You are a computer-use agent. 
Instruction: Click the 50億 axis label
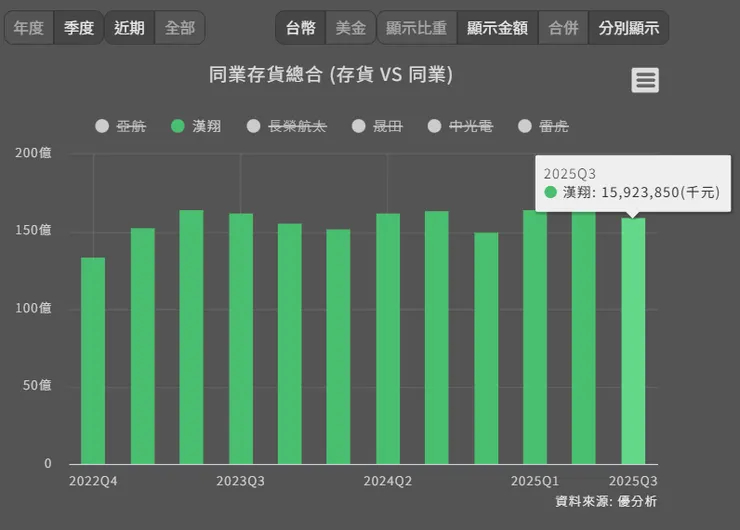[x=37, y=386]
